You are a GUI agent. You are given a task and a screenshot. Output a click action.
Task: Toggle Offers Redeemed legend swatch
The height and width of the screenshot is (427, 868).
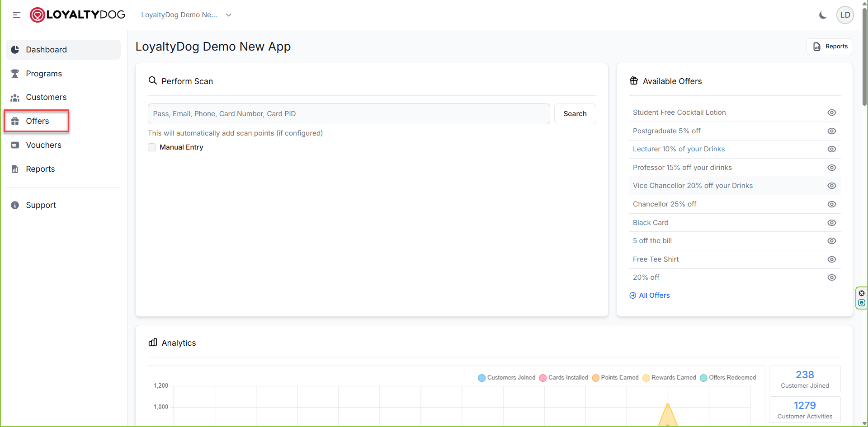(703, 378)
